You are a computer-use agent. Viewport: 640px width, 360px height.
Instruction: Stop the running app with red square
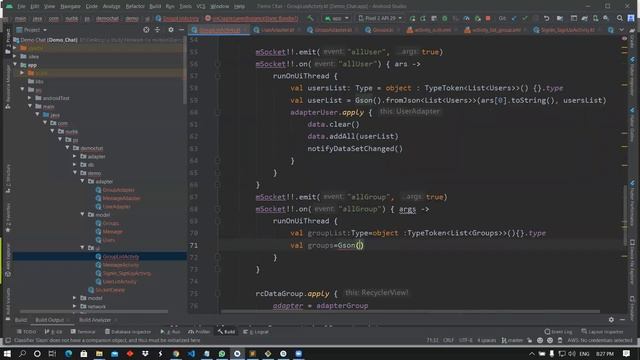coord(488,18)
